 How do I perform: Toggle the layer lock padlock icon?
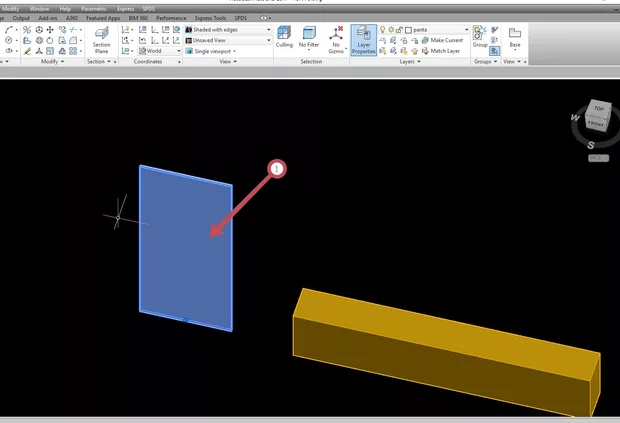[x=400, y=30]
